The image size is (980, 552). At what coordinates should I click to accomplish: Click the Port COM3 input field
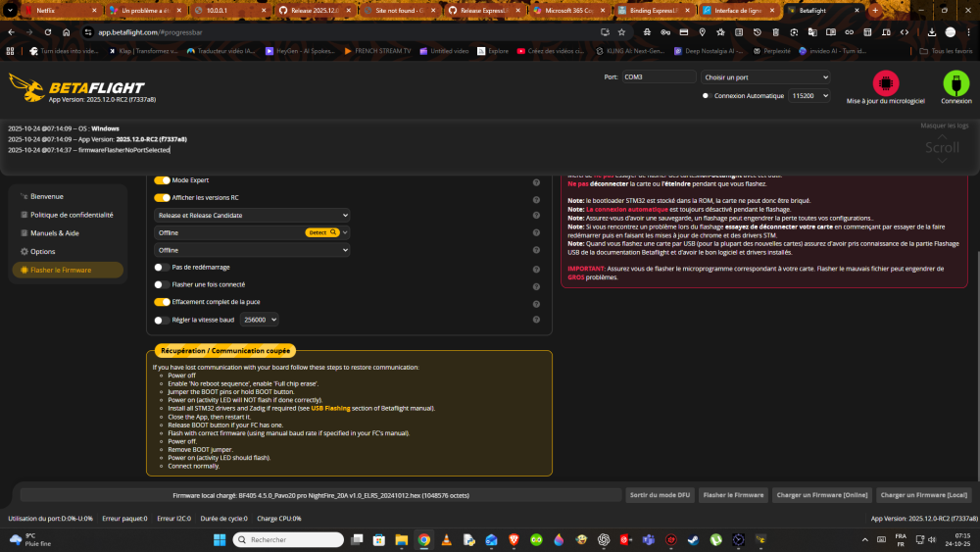click(x=658, y=76)
